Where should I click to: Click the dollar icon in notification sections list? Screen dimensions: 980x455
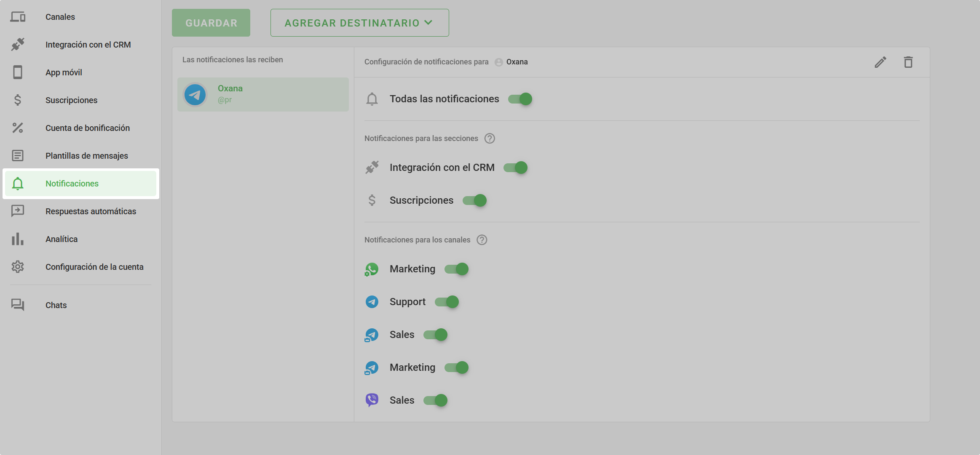pos(372,200)
